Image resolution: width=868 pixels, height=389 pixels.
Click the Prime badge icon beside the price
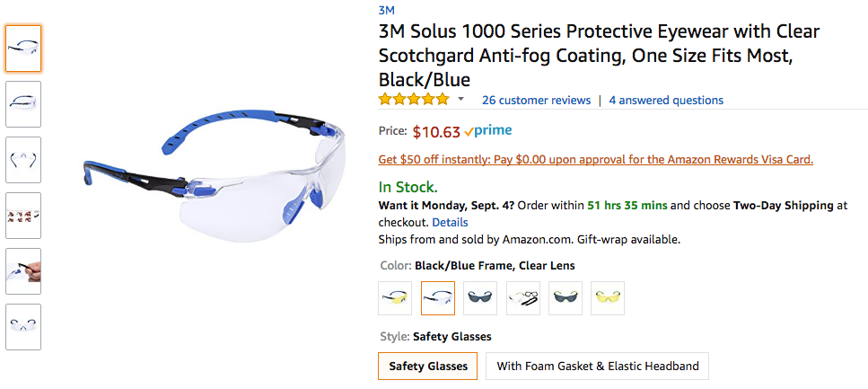pos(488,131)
